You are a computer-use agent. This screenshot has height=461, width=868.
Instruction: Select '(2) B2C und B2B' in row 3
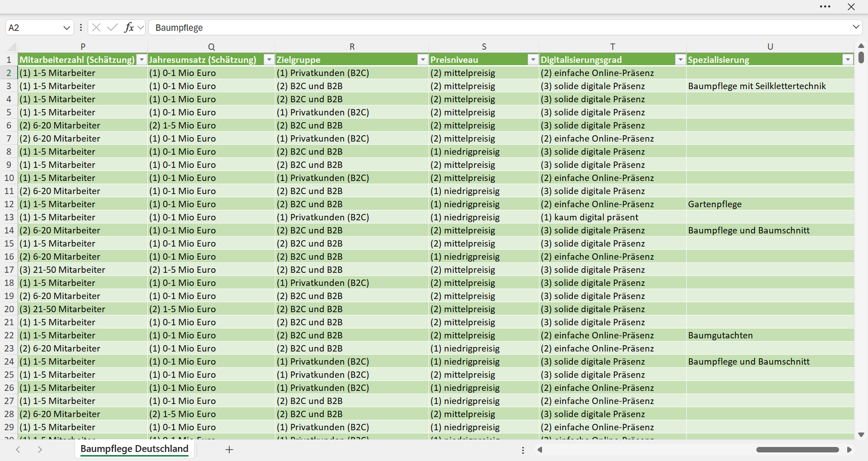(x=352, y=86)
